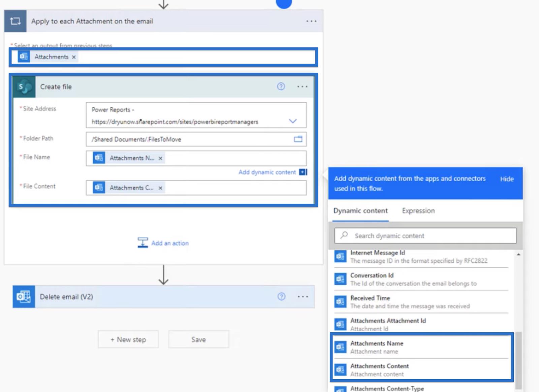The width and height of the screenshot is (539, 392).
Task: Click the Apply to each header title
Action: pos(92,21)
